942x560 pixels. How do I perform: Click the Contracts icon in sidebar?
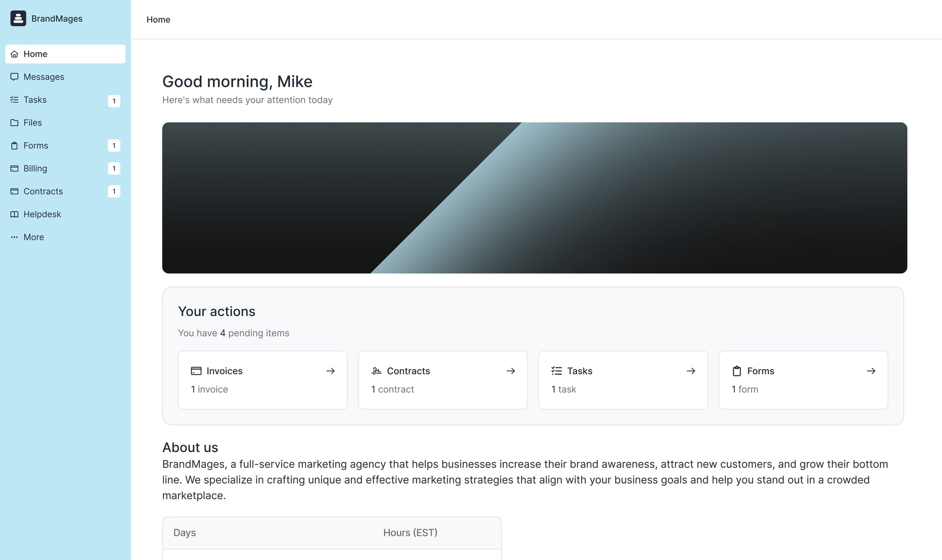pyautogui.click(x=15, y=191)
